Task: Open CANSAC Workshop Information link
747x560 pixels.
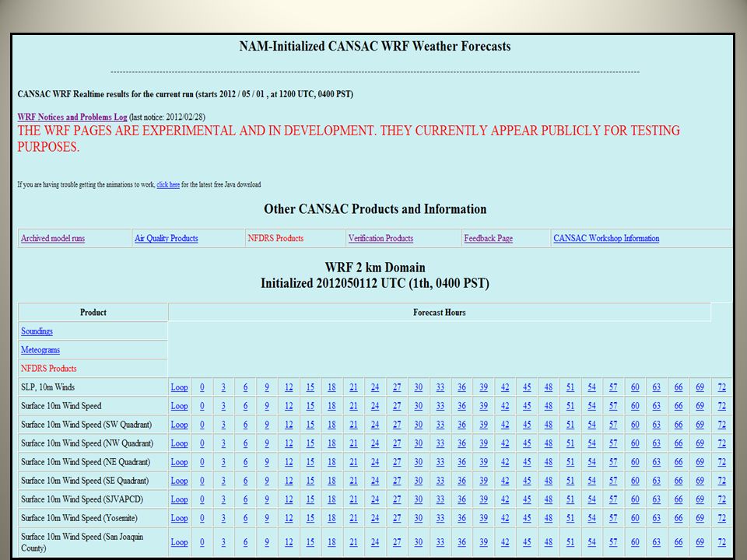Action: pos(606,239)
